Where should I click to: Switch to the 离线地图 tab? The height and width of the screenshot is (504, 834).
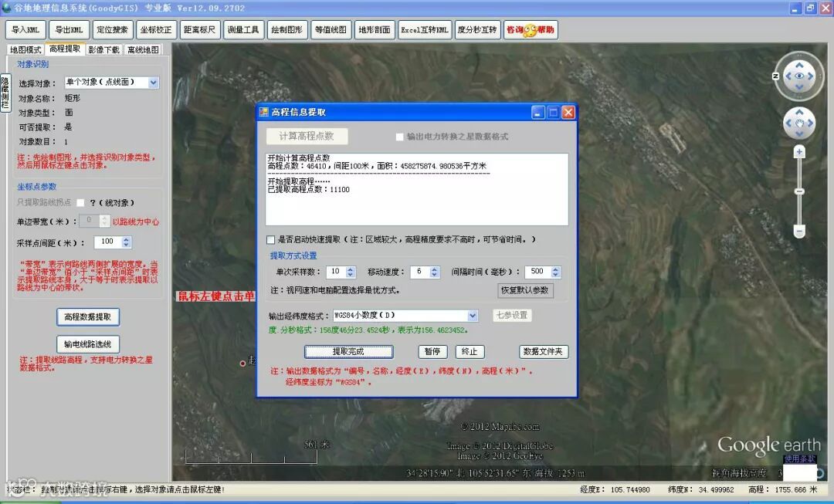(144, 49)
